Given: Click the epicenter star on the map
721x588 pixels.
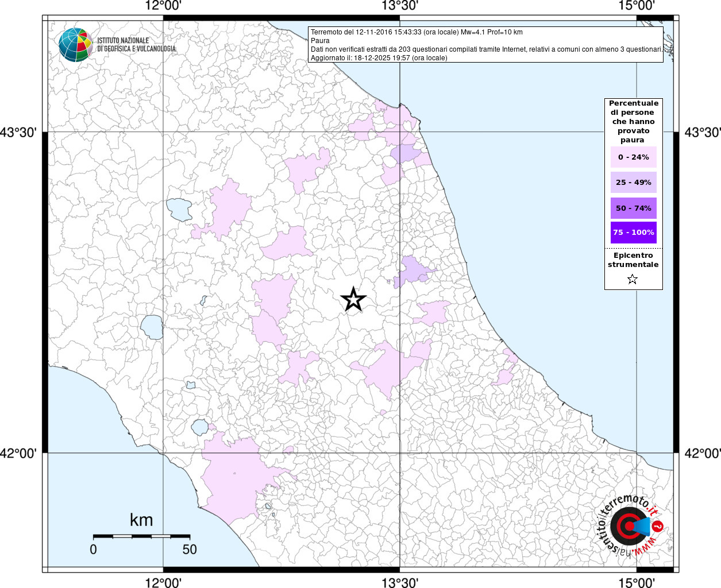Looking at the screenshot, I should (x=353, y=299).
